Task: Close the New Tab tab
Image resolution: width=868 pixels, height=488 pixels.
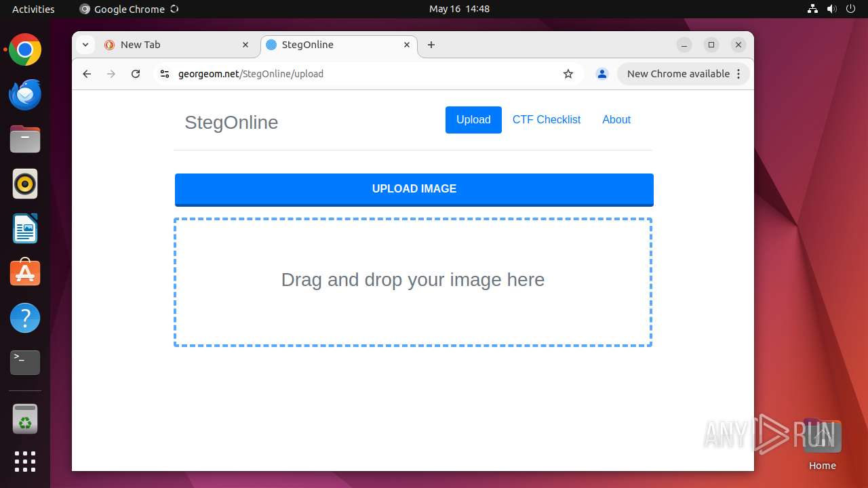Action: (x=245, y=45)
